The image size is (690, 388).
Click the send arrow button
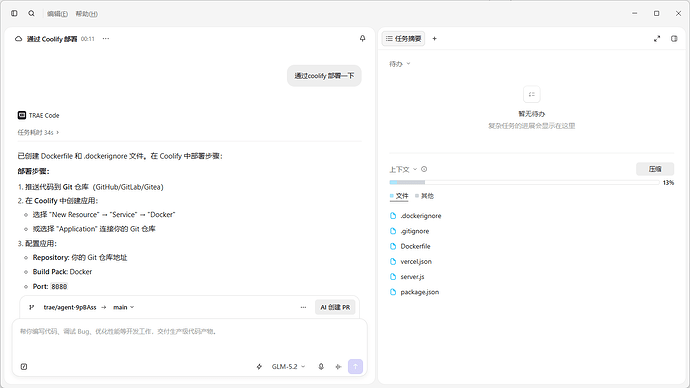355,366
